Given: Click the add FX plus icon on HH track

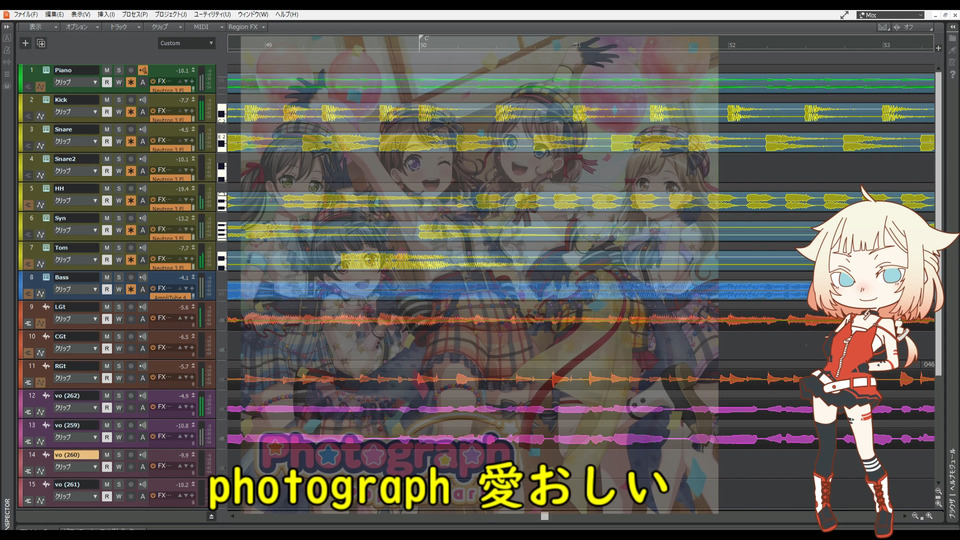Looking at the screenshot, I should coord(192,200).
